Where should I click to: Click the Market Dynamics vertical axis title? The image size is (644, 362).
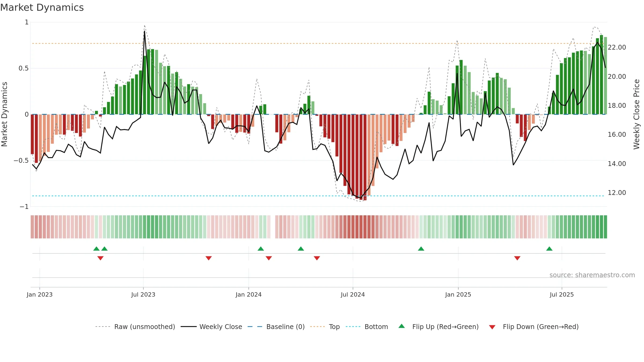pos(4,114)
